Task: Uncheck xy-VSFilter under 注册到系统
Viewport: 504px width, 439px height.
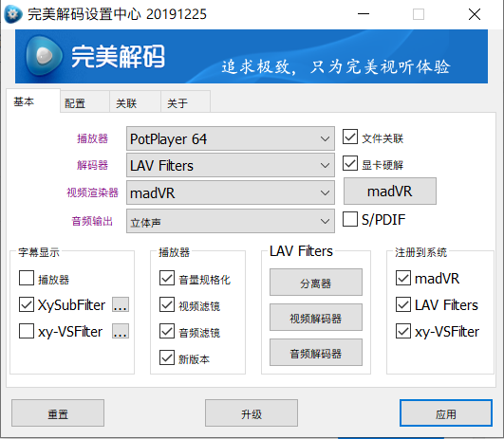Action: 403,331
